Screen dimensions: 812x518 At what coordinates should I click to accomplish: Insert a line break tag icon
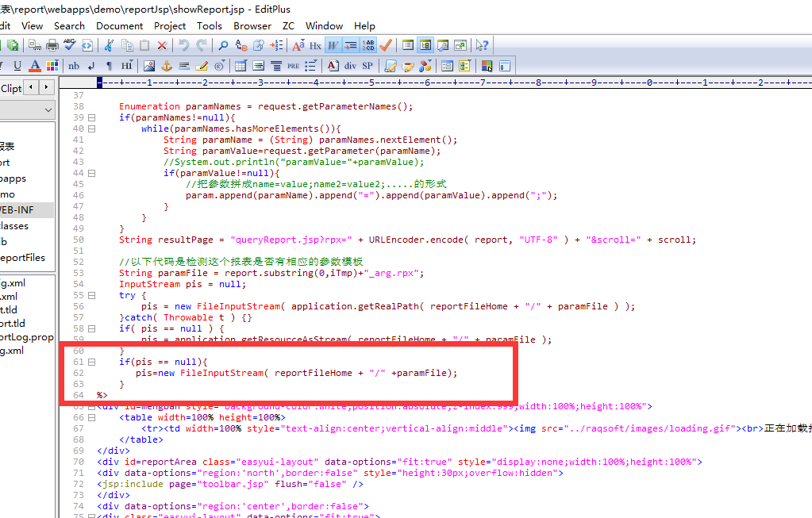tap(91, 66)
